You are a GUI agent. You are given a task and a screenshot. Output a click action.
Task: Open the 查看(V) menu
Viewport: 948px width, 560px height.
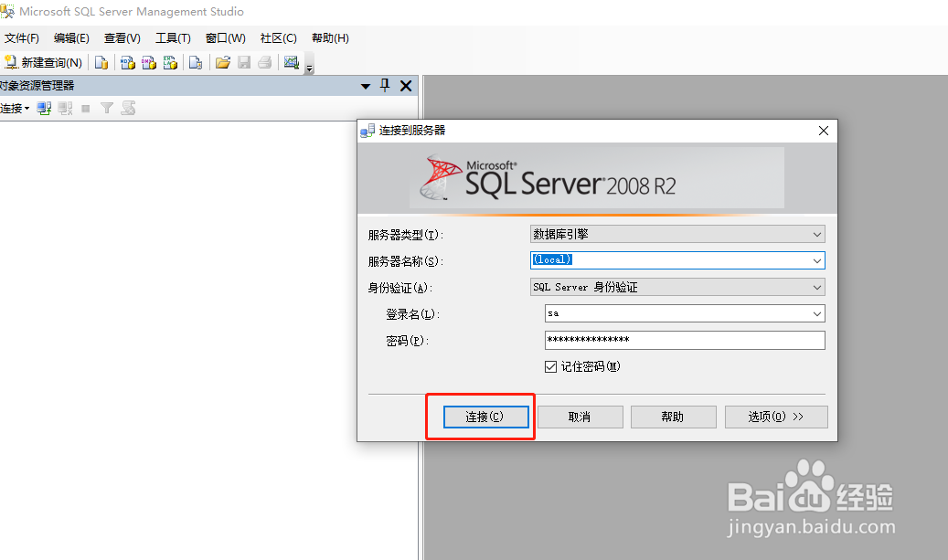point(122,38)
